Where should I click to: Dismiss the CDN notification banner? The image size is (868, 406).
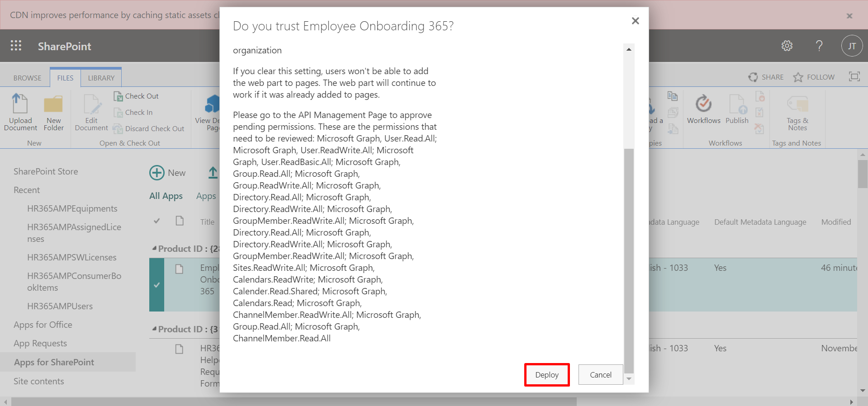[x=849, y=16]
